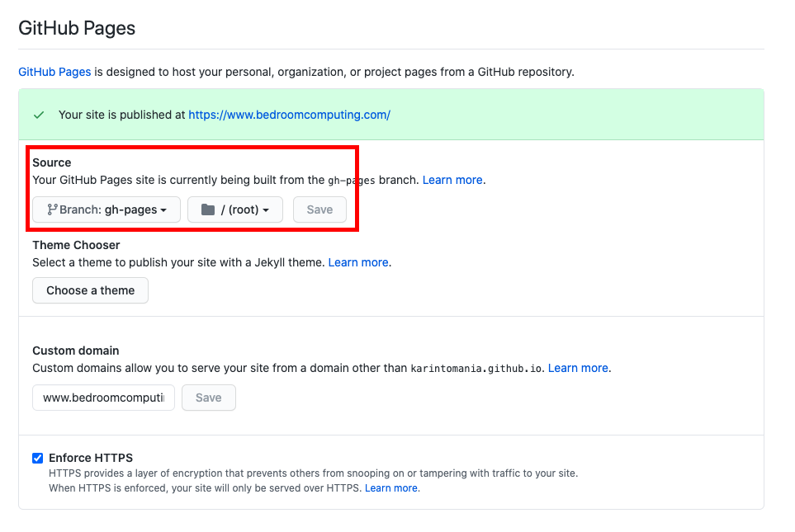The image size is (795, 532).
Task: Click the git branch icon in Source
Action: 52,210
